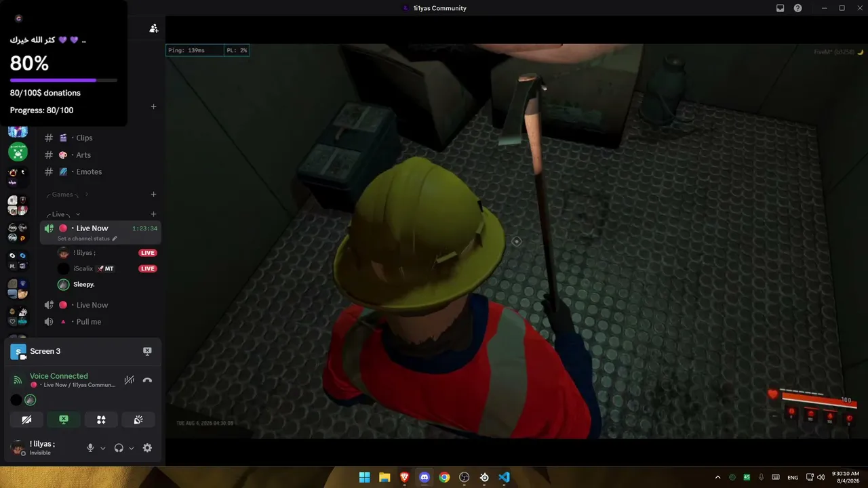The image size is (868, 488).
Task: Toggle noise suppression
Action: pyautogui.click(x=129, y=380)
